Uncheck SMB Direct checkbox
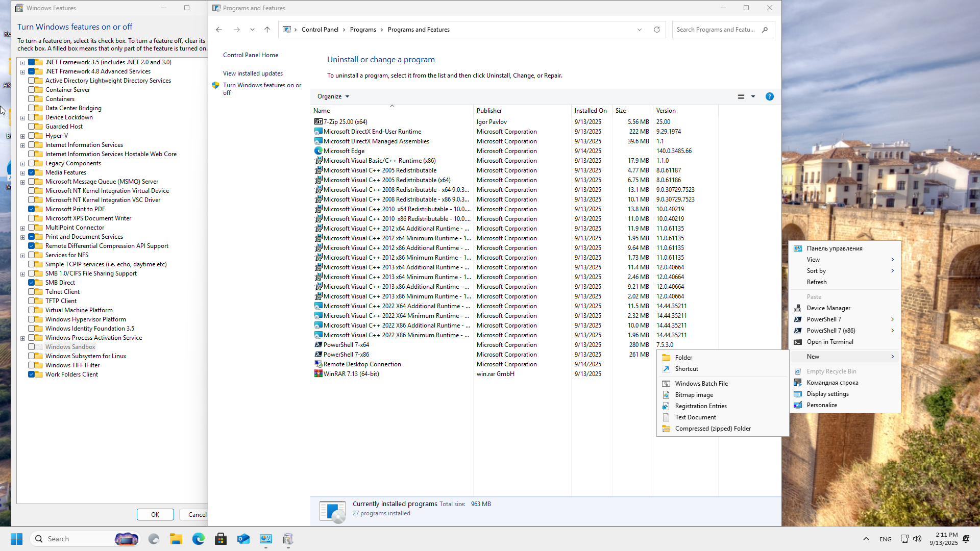 pos(32,283)
